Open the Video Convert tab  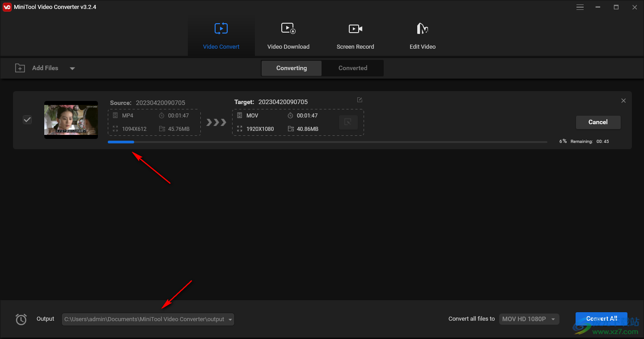pos(221,37)
